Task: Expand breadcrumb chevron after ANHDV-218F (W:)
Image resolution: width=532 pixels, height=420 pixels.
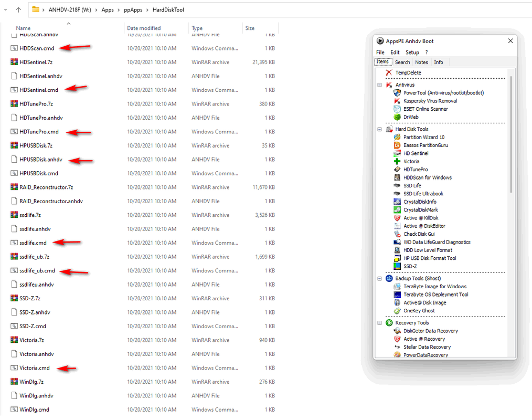Action: 97,10
